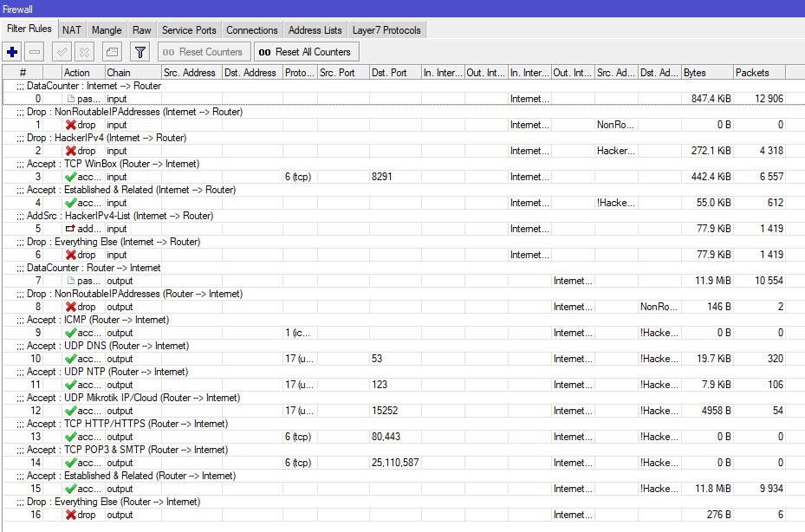Viewport: 805px width, 532px height.
Task: Click the Comment toolbar icon
Action: coord(112,52)
